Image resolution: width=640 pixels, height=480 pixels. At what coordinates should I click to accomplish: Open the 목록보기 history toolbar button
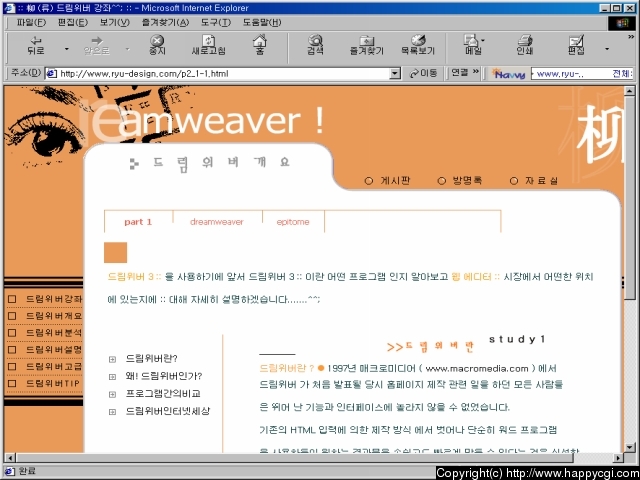[418, 46]
